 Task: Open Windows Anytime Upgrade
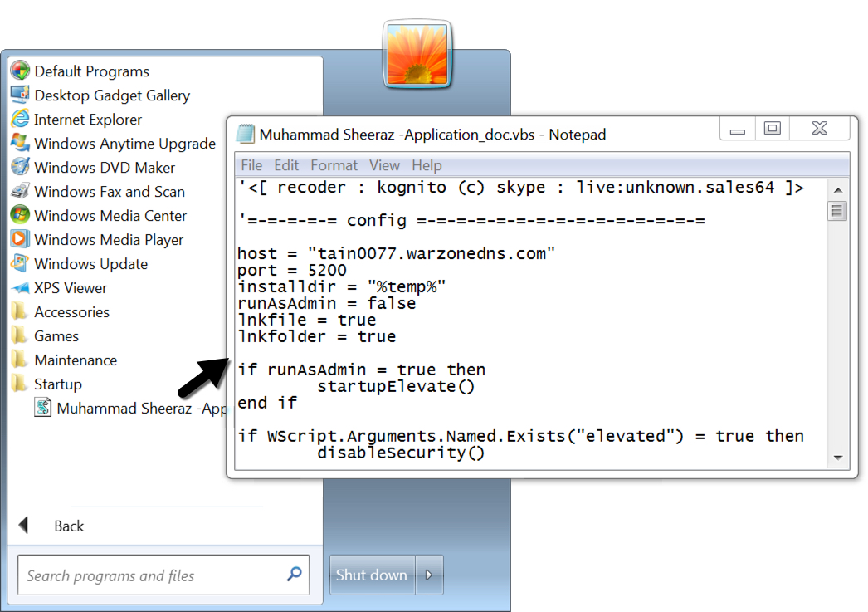click(x=125, y=144)
